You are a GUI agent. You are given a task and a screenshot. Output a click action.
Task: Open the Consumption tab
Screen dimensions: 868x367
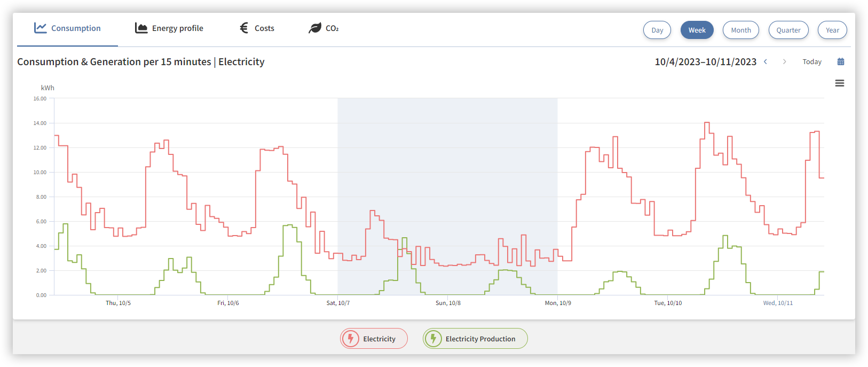coord(67,28)
